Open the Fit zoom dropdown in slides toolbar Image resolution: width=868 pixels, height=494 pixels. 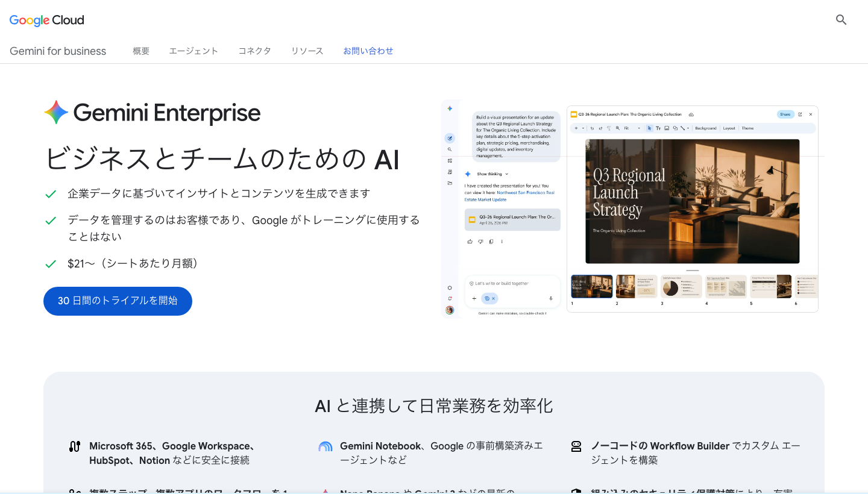pyautogui.click(x=632, y=128)
